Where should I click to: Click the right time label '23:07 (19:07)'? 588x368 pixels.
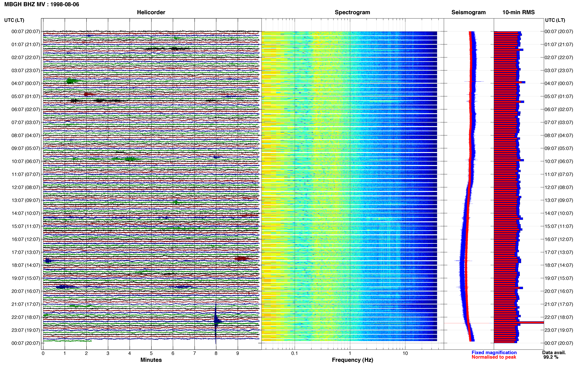(559, 330)
